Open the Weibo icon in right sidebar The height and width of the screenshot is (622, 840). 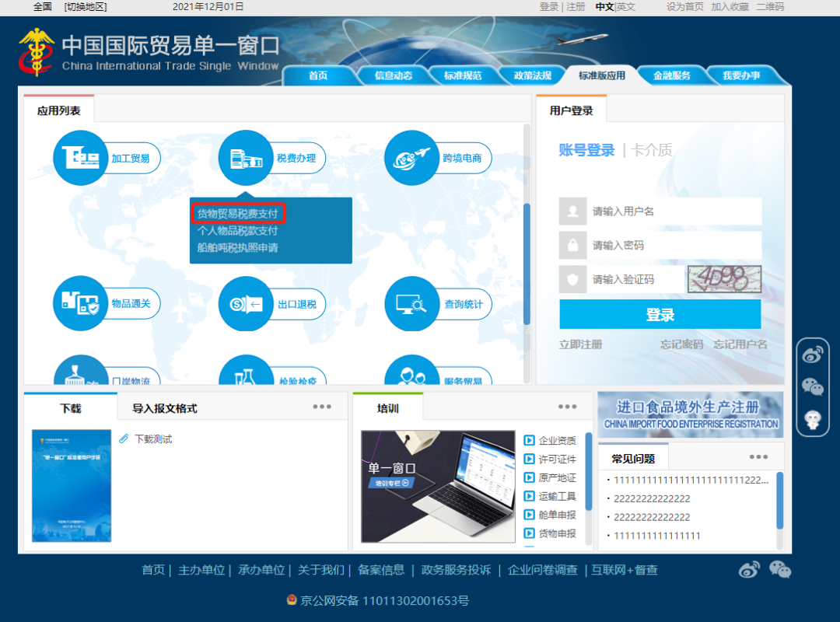point(812,354)
